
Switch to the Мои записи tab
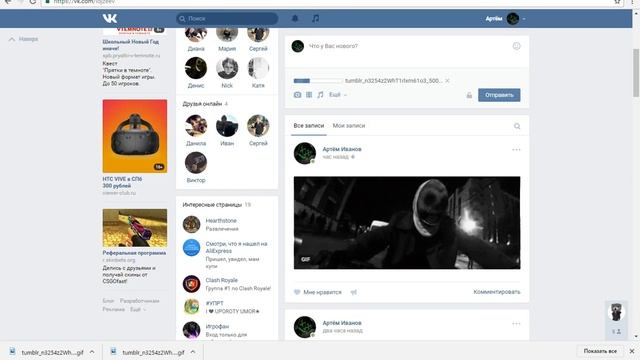[349, 126]
